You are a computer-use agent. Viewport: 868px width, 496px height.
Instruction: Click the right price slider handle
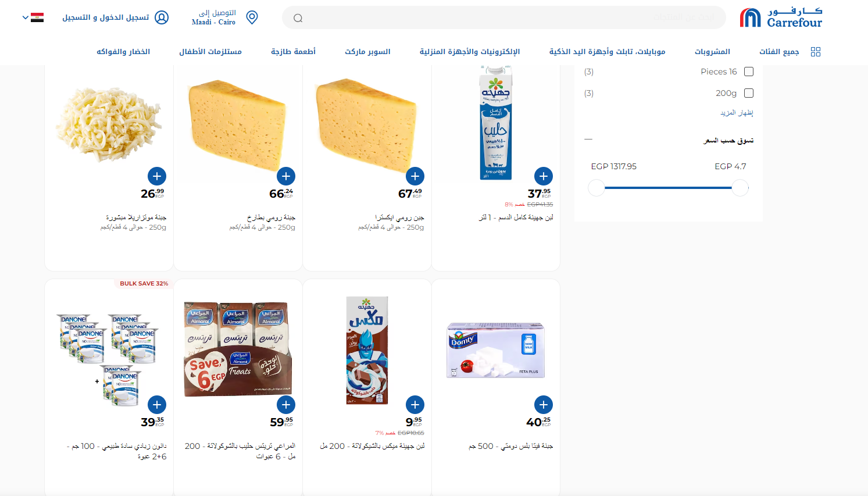pos(740,188)
